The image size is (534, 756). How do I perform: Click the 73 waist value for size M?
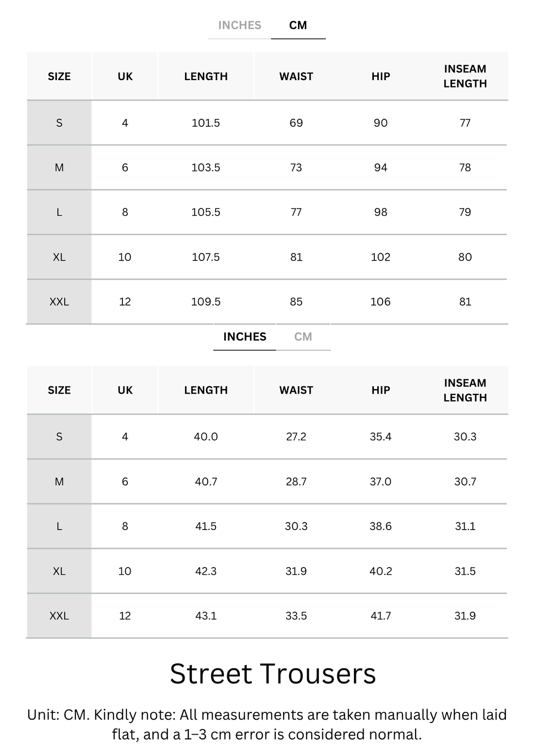point(296,168)
